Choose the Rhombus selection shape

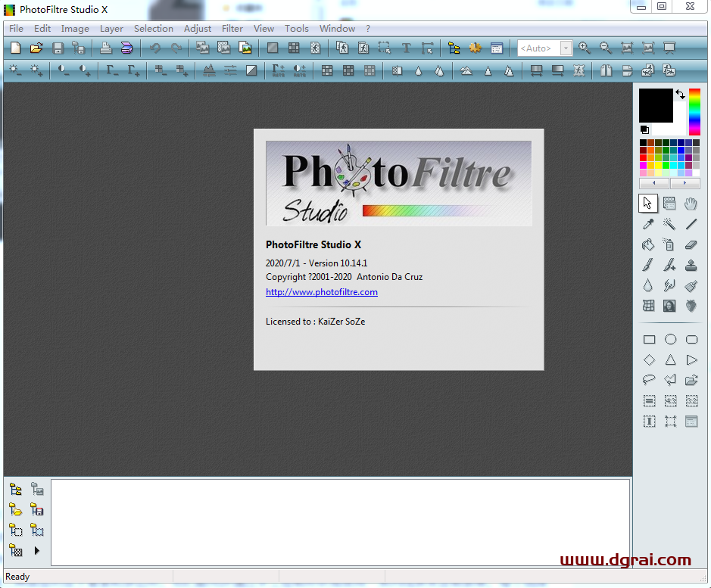tap(650, 360)
